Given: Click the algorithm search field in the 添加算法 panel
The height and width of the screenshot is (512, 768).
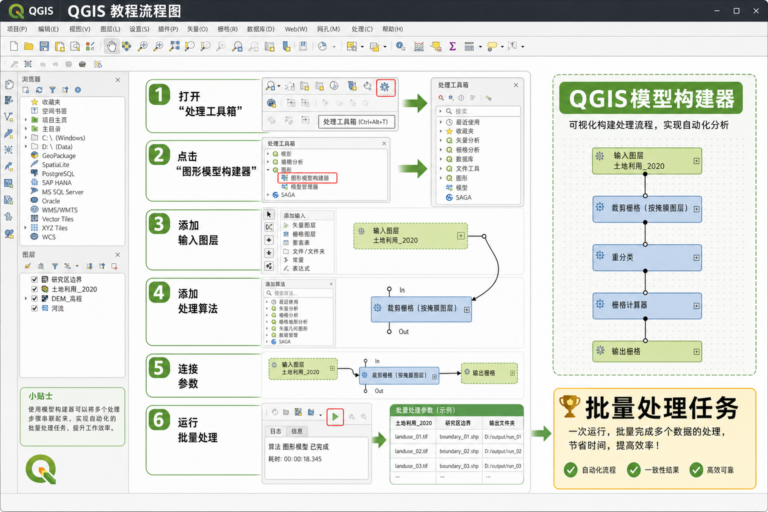Looking at the screenshot, I should pyautogui.click(x=299, y=293).
